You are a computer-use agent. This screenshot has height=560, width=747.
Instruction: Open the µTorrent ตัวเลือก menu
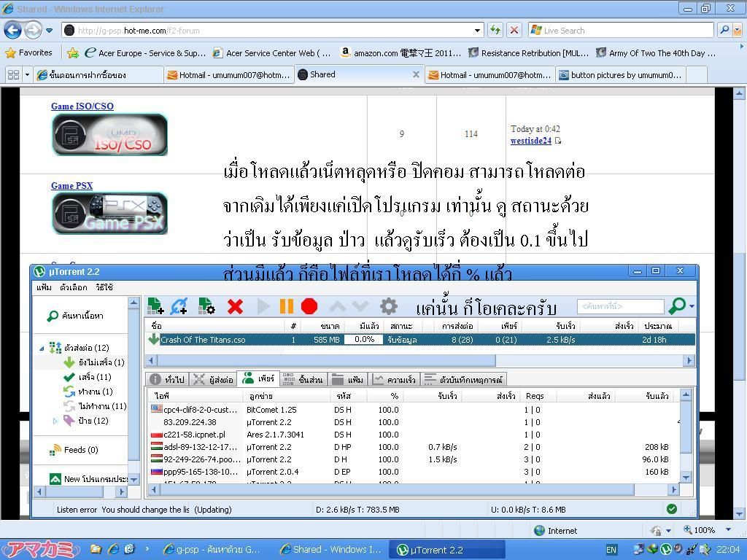pyautogui.click(x=74, y=287)
